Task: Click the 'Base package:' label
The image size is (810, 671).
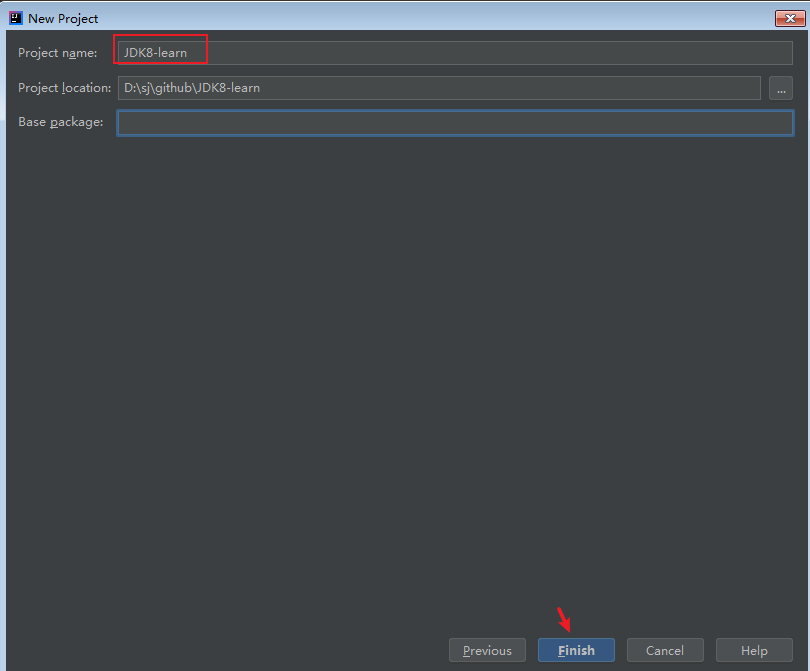Action: tap(60, 122)
